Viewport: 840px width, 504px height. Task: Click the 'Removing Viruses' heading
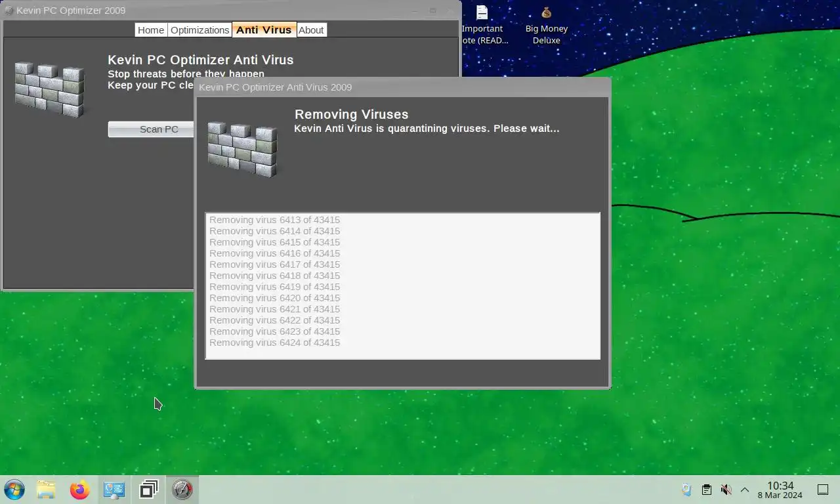[x=352, y=114]
